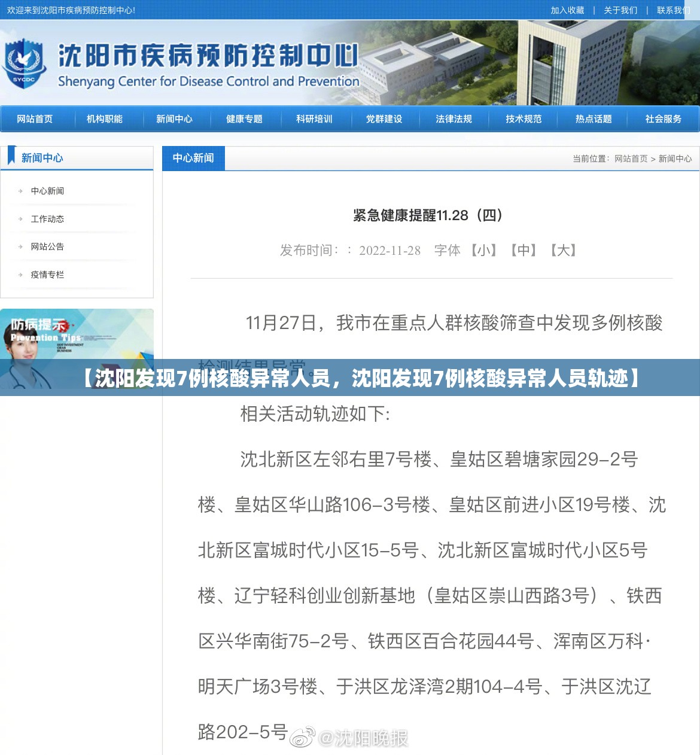The width and height of the screenshot is (700, 755).
Task: Set font size to 大
Action: (564, 250)
